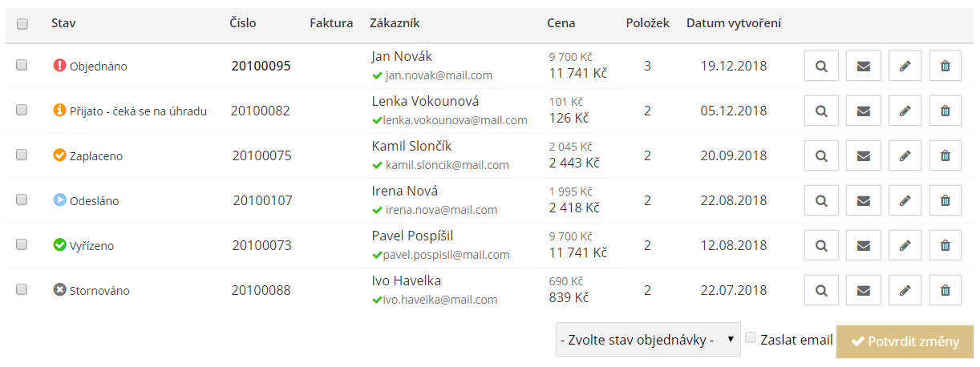This screenshot has height=367, width=980.
Task: Open magnifier view for Pavel Pospíšil's order
Action: point(821,246)
